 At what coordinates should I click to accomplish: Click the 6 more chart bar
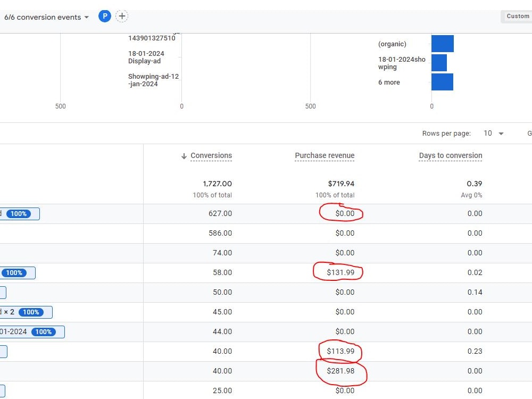coord(442,82)
